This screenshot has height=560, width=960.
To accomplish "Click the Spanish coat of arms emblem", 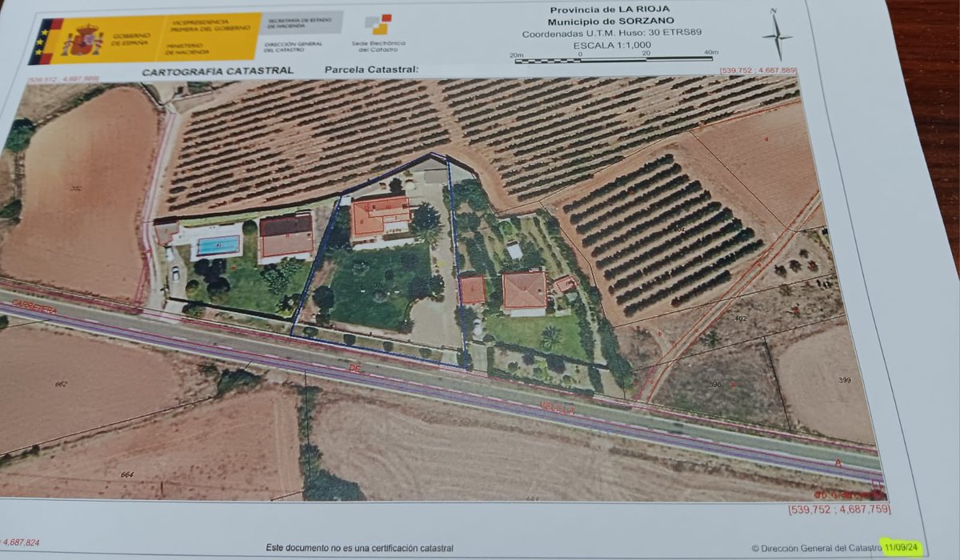I will pos(82,40).
